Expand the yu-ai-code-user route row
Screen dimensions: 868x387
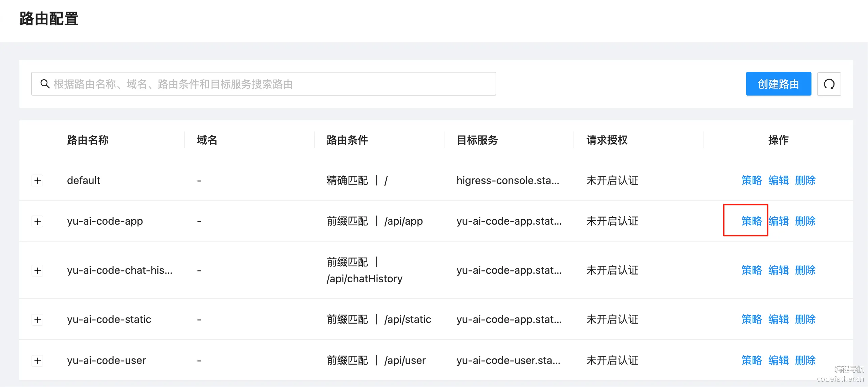38,361
